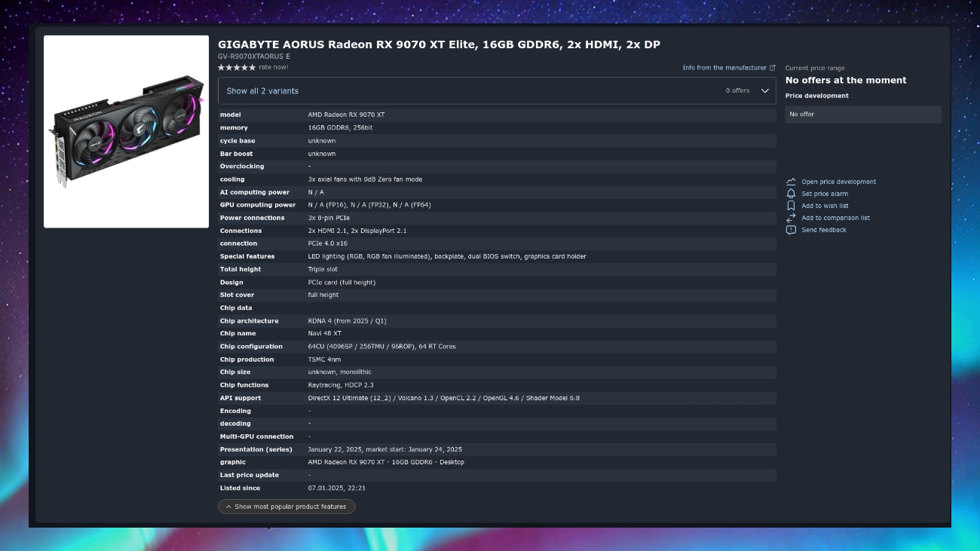Image resolution: width=980 pixels, height=551 pixels.
Task: Click the star rating icons
Action: click(237, 67)
